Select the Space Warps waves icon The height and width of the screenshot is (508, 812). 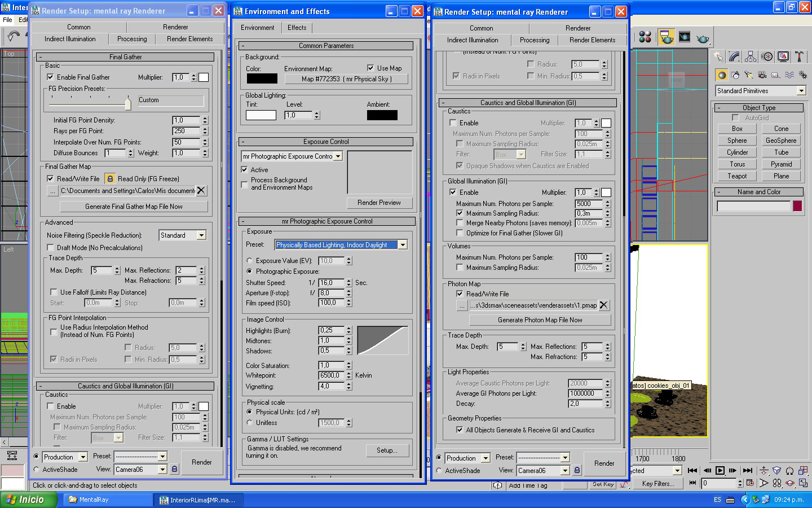pos(789,75)
